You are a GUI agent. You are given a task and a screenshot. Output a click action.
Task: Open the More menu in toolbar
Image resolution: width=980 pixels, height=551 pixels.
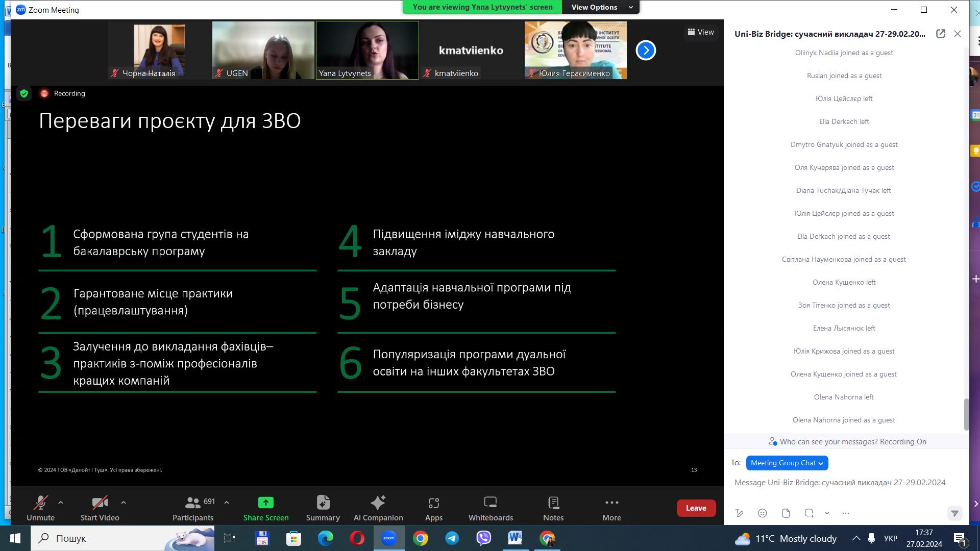coord(611,508)
